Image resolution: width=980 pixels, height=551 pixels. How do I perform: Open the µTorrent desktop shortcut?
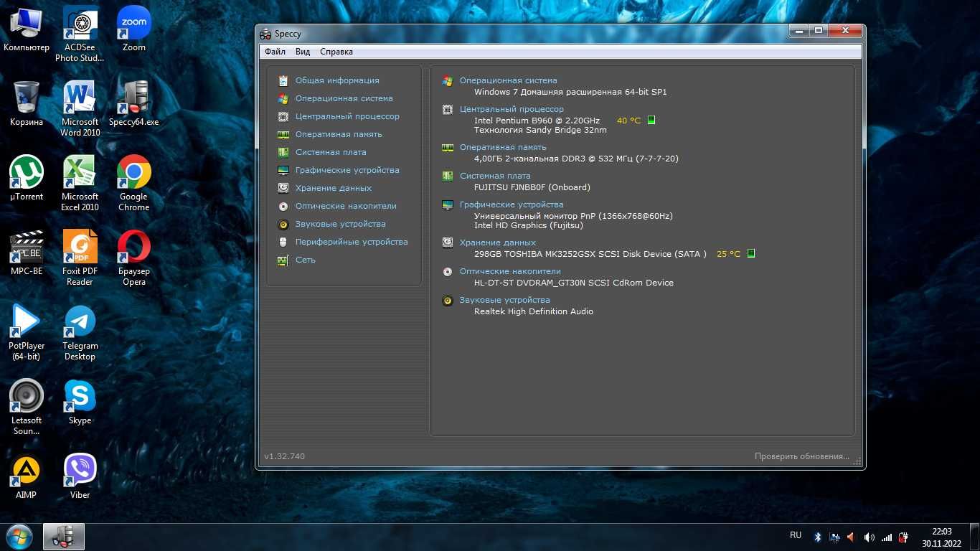point(27,179)
